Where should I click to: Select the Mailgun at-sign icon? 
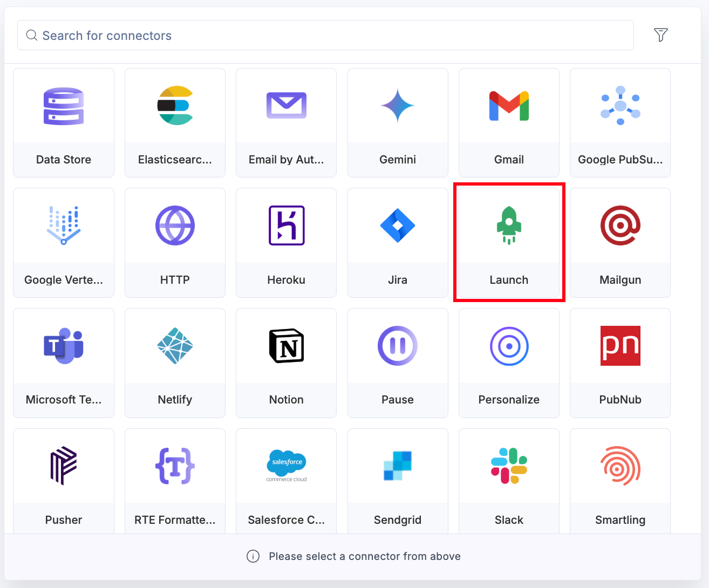click(621, 225)
